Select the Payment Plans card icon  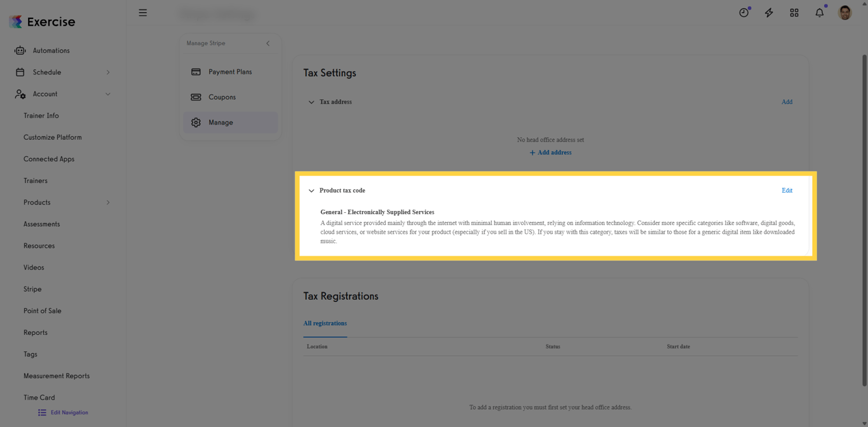point(196,71)
